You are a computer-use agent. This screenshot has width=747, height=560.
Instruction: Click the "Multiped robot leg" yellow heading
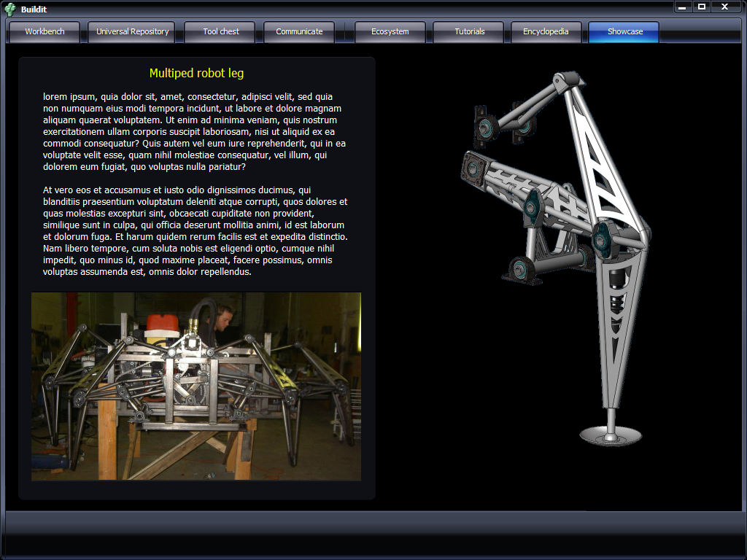click(196, 73)
